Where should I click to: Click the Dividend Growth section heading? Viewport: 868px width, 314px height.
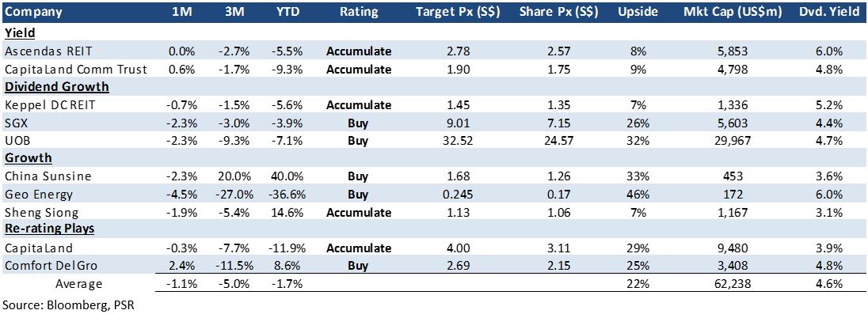coord(56,87)
